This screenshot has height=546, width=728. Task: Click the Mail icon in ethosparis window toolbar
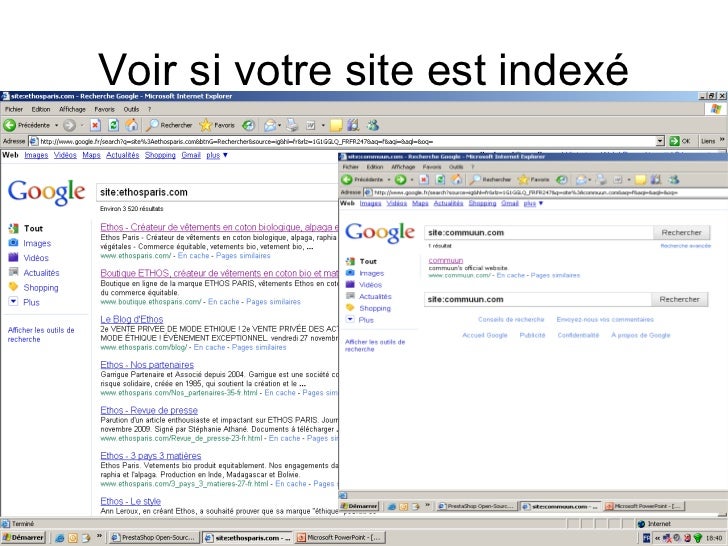(270, 125)
